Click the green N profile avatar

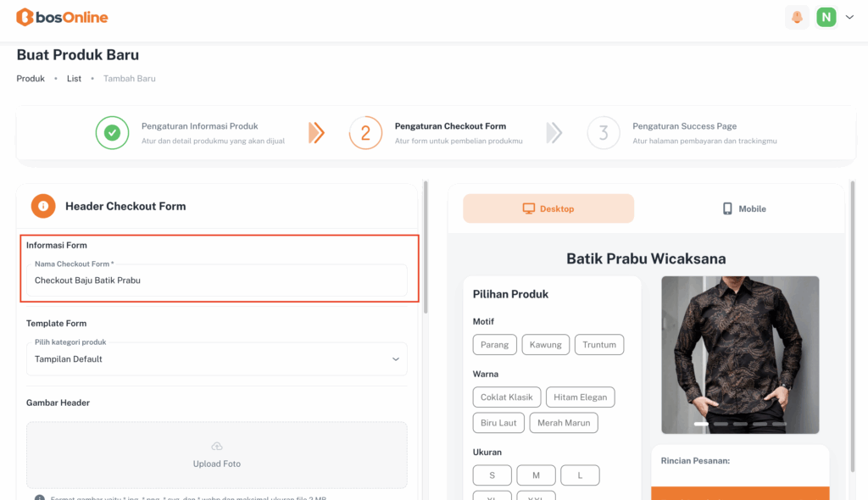tap(826, 17)
